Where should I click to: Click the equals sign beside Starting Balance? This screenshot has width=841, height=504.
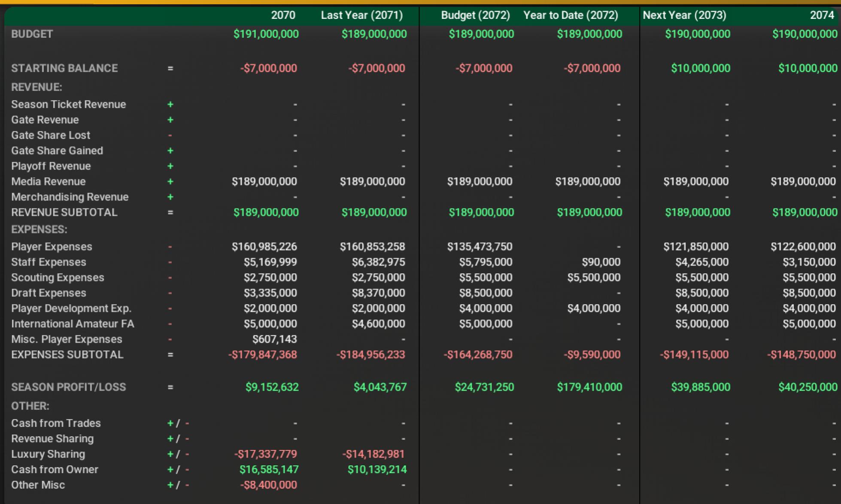[170, 69]
